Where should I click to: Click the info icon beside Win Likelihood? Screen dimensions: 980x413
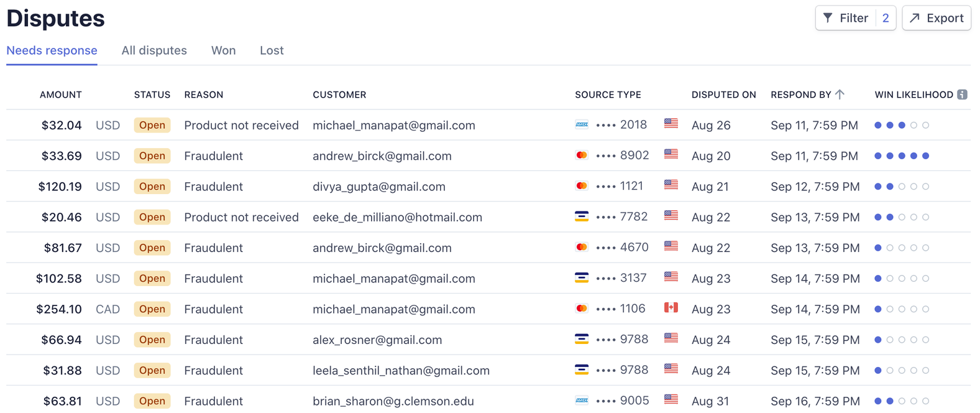point(962,95)
